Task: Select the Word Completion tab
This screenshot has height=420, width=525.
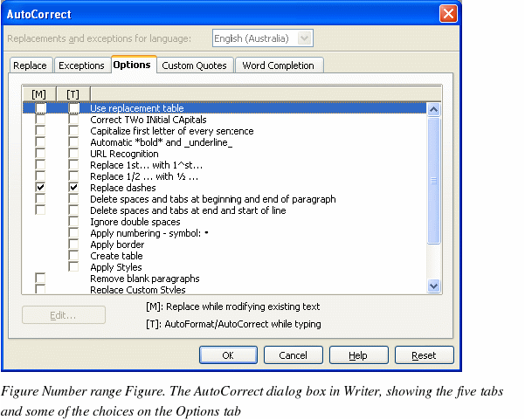Action: (280, 65)
